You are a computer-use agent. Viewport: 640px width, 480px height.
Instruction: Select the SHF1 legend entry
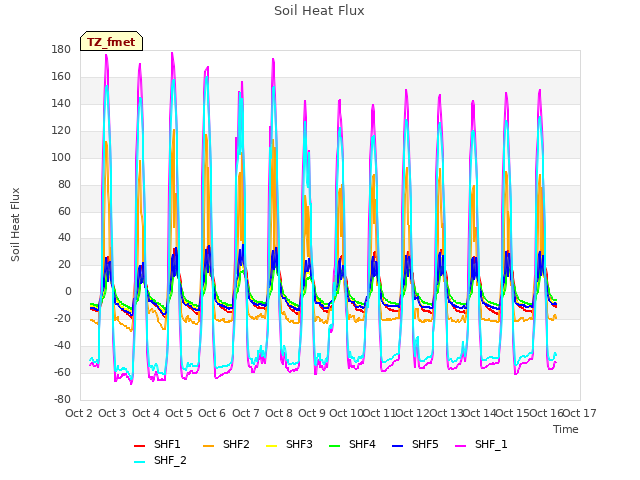tap(157, 444)
